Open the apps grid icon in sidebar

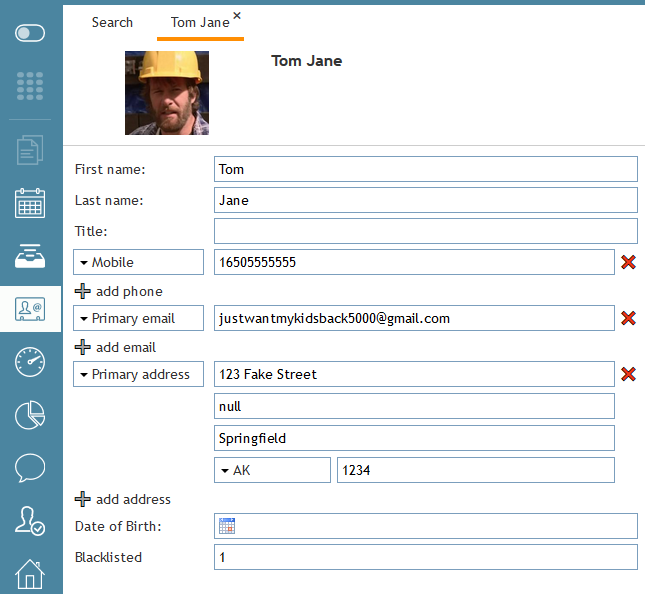[30, 86]
